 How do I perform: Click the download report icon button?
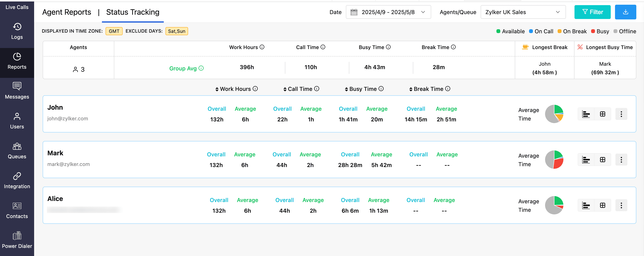click(x=625, y=12)
